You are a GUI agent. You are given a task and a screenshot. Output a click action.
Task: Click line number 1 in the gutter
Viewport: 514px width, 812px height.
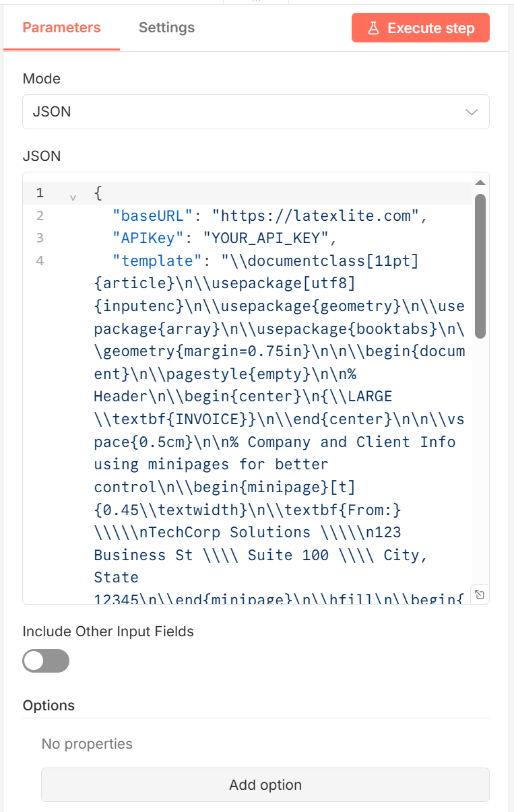(40, 193)
